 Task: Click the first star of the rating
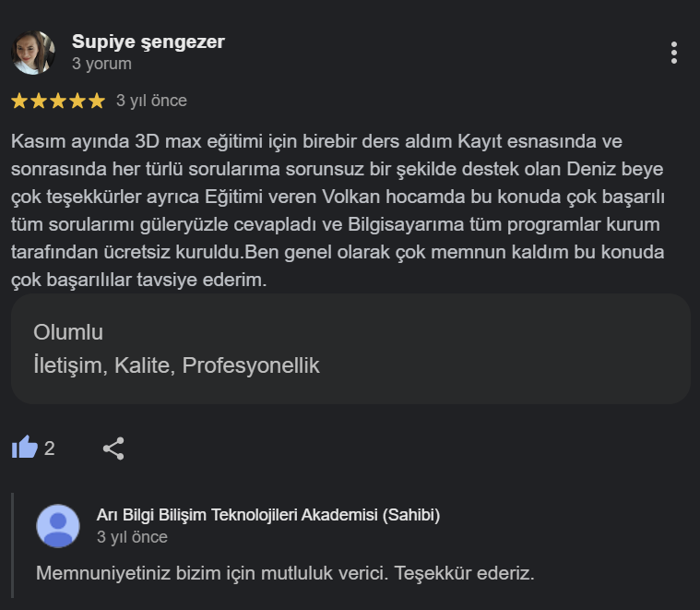point(19,101)
